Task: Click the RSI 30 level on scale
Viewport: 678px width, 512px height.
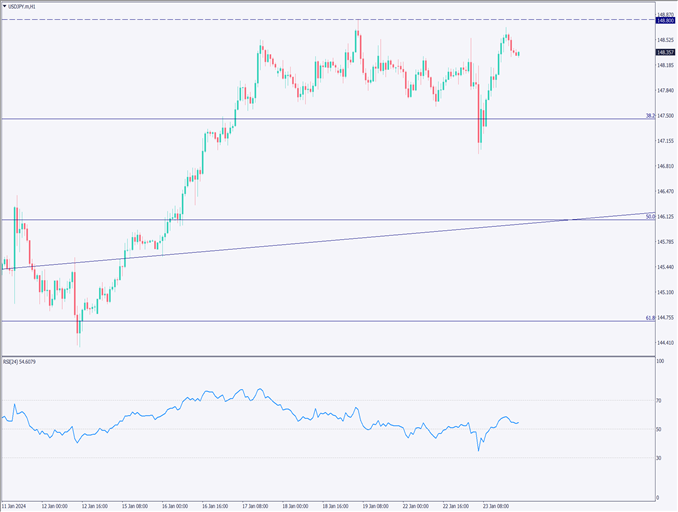Action: 660,458
